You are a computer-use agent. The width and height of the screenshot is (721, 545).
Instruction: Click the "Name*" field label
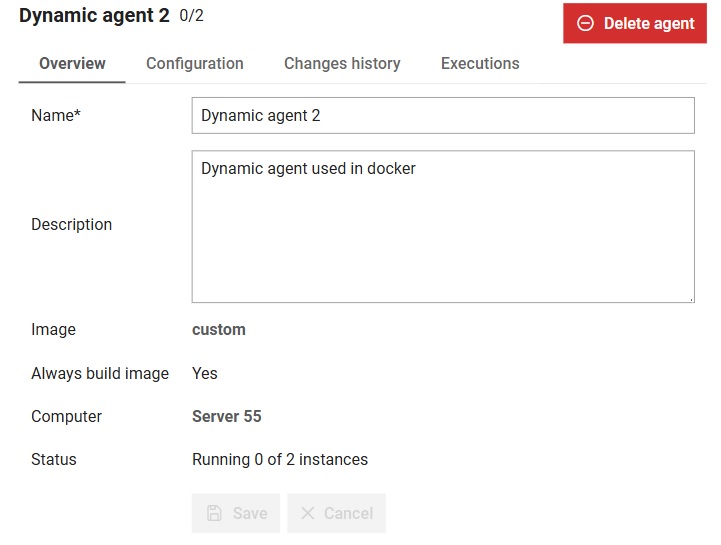tap(55, 115)
